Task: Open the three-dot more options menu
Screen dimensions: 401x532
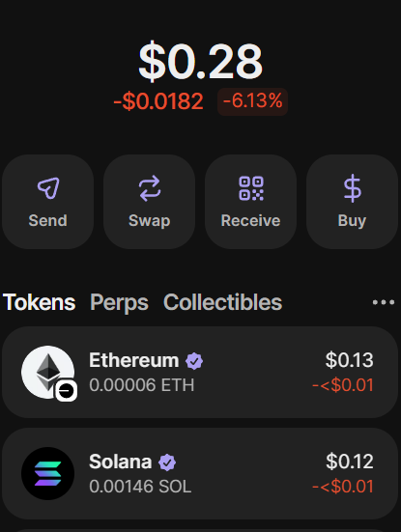Action: (x=384, y=302)
